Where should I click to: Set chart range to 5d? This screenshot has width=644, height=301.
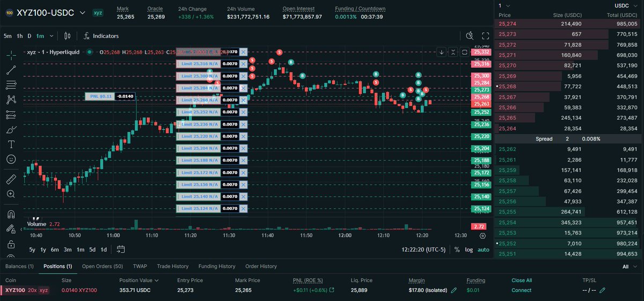coord(92,249)
